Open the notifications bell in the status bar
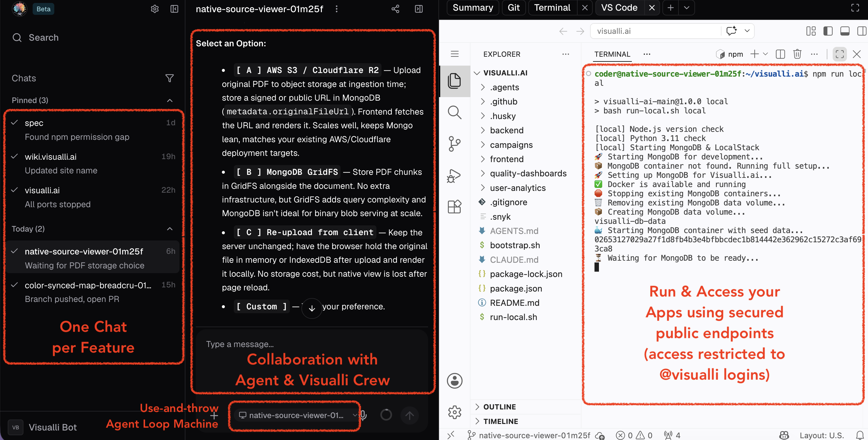This screenshot has height=440, width=868. point(860,435)
